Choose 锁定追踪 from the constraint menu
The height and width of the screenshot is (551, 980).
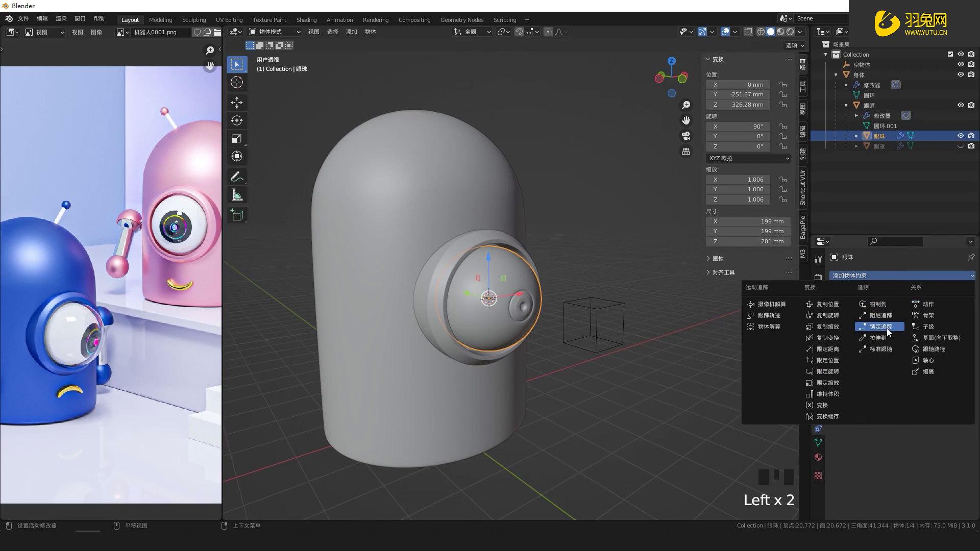click(879, 327)
